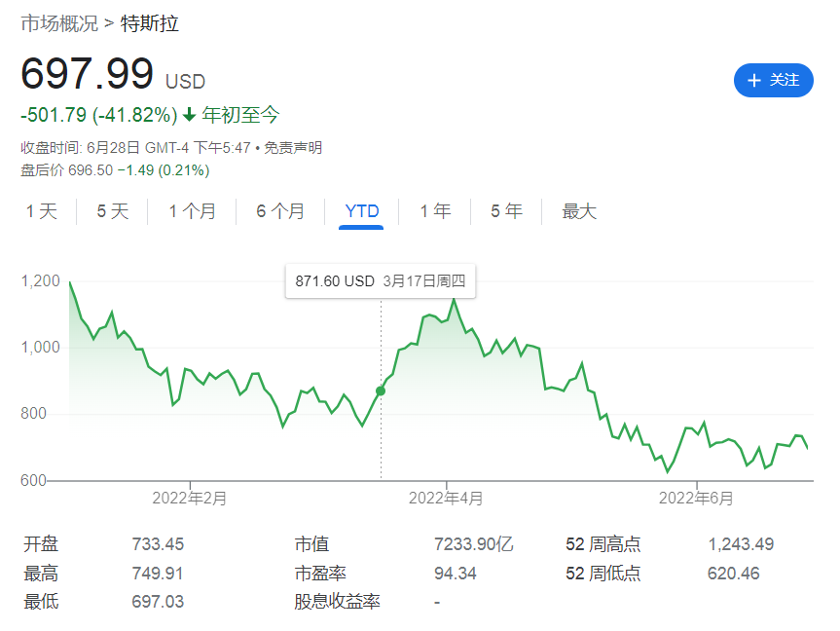Click the 开盘 value 733.45

tap(158, 544)
